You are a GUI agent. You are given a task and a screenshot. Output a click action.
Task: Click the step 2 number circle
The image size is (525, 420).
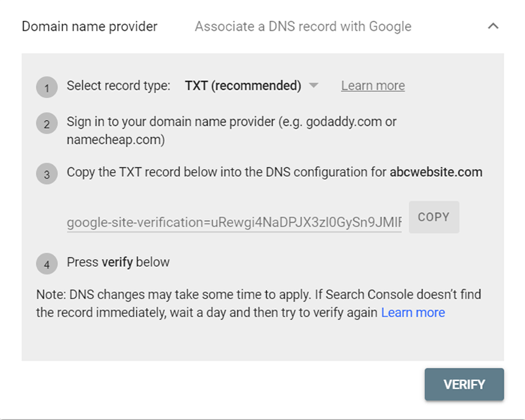(x=46, y=124)
